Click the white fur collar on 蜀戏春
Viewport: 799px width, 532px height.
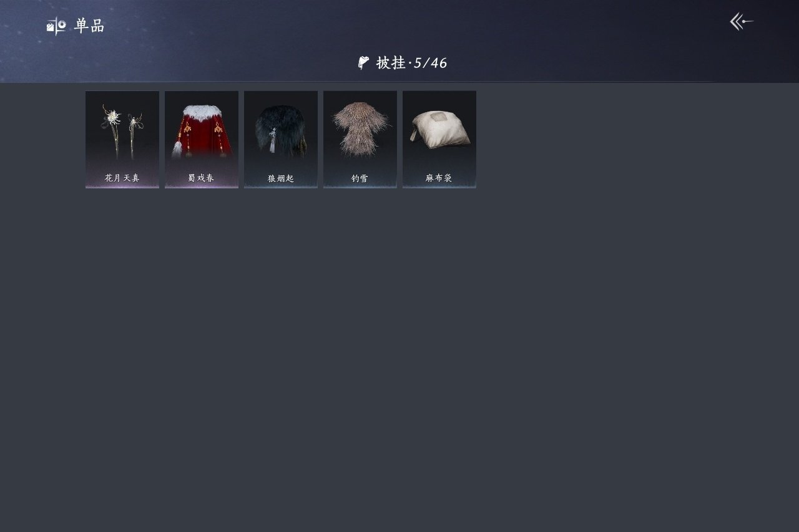[x=202, y=112]
